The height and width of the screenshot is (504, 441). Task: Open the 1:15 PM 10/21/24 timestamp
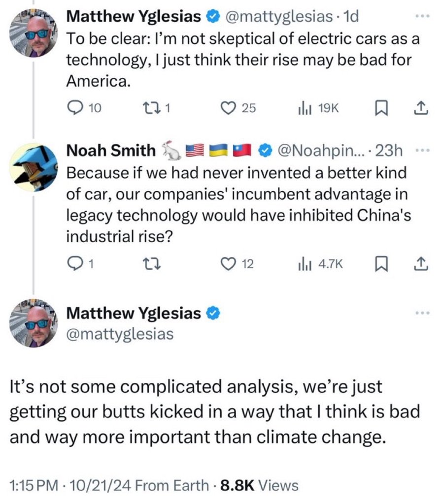(70, 485)
